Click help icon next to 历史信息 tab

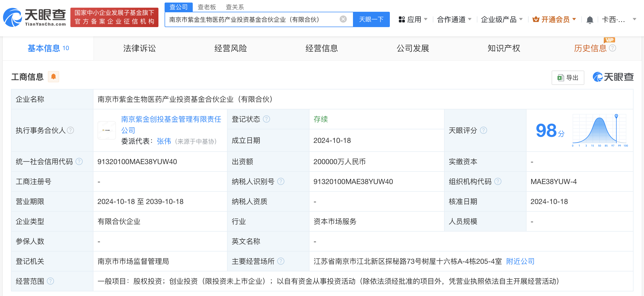click(613, 48)
